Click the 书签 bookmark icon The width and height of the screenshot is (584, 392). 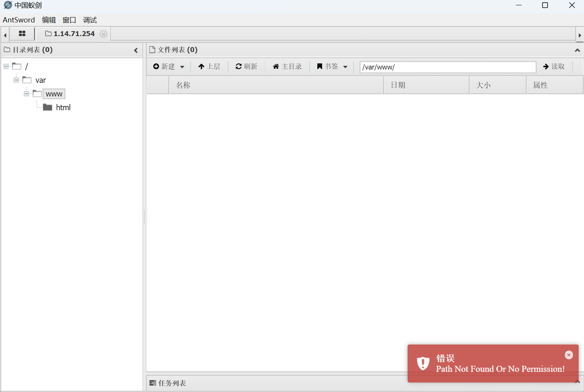click(x=319, y=66)
